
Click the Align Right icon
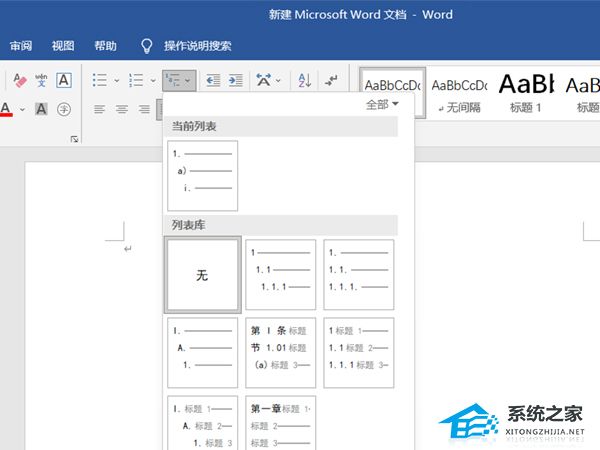144,109
